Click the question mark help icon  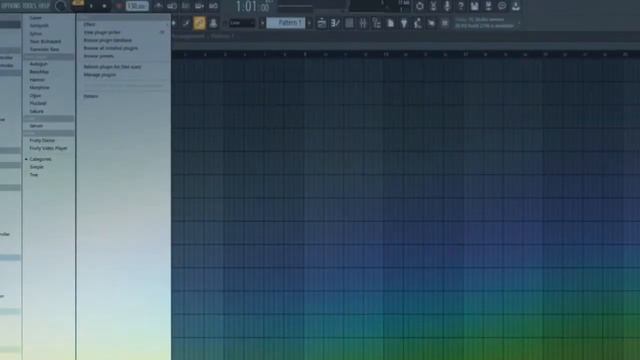461,6
